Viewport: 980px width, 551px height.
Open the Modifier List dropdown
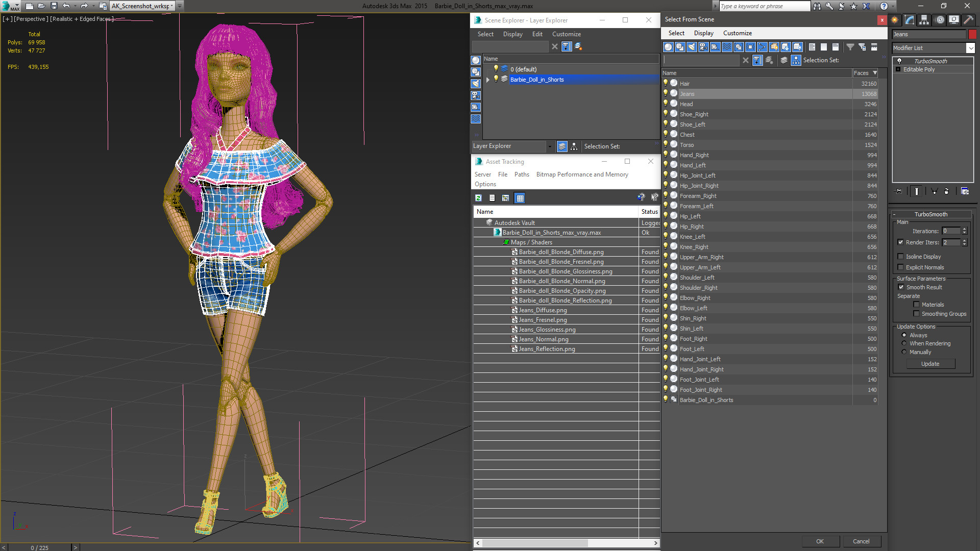point(970,48)
